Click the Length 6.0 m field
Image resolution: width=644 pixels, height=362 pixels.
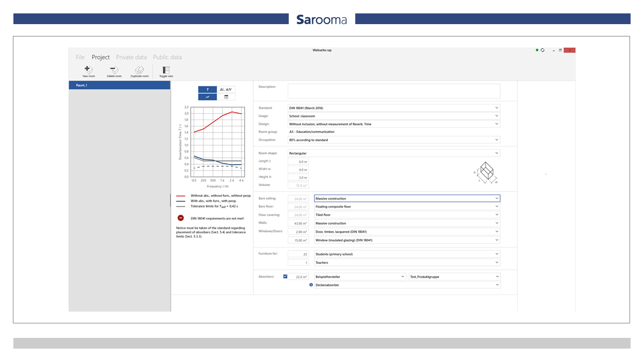(x=298, y=161)
